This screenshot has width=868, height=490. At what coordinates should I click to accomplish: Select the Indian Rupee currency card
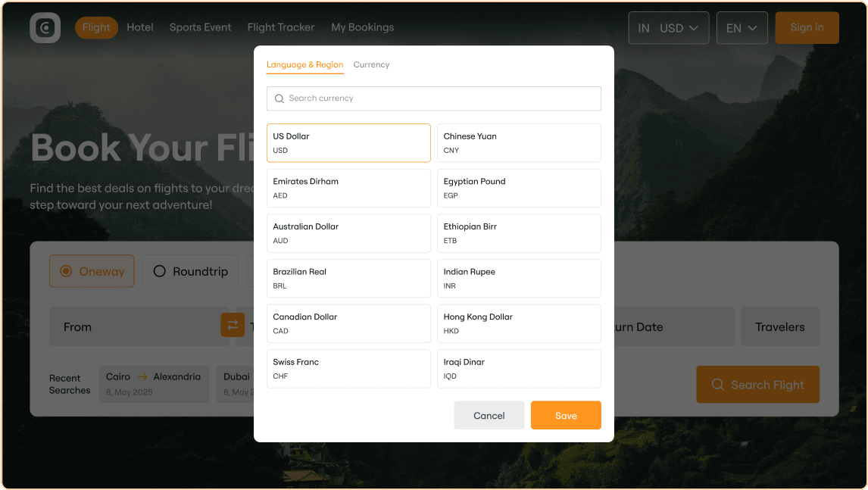pyautogui.click(x=519, y=278)
